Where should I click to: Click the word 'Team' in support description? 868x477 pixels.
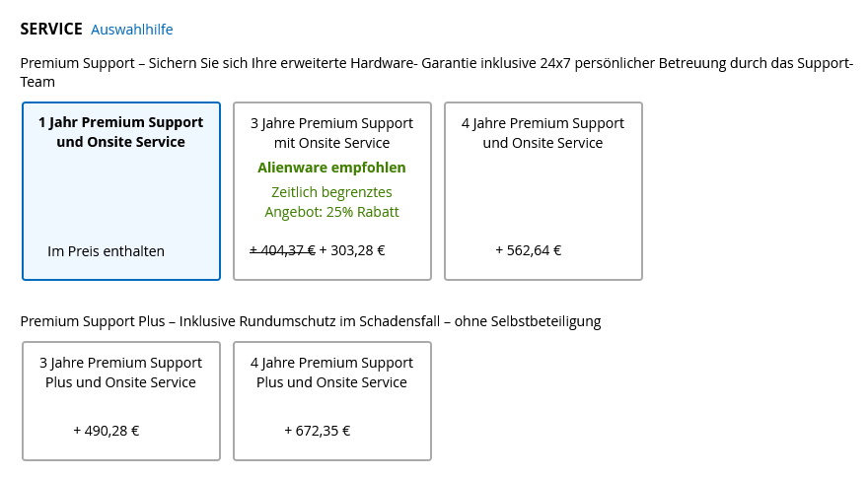[x=37, y=82]
